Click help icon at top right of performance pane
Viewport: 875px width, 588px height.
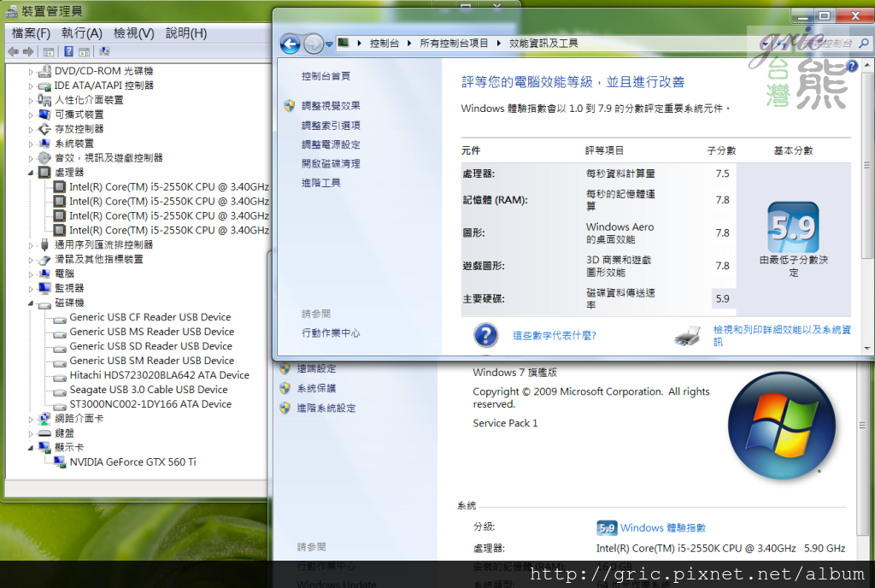[x=852, y=66]
